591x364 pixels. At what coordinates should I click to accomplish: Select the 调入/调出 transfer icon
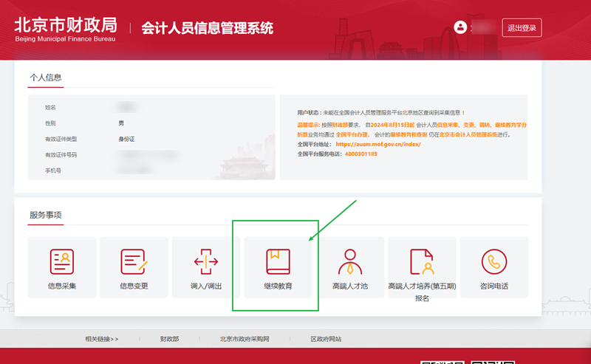point(206,261)
